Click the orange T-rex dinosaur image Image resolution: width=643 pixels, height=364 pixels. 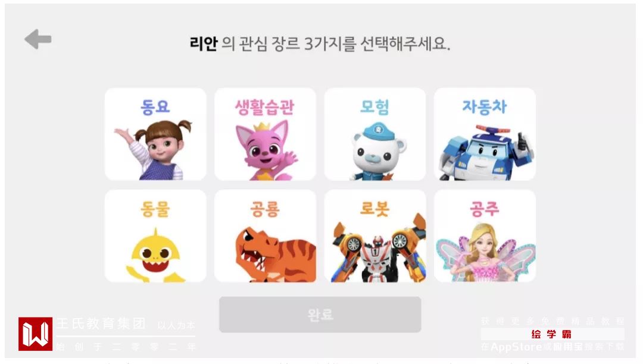pyautogui.click(x=276, y=254)
